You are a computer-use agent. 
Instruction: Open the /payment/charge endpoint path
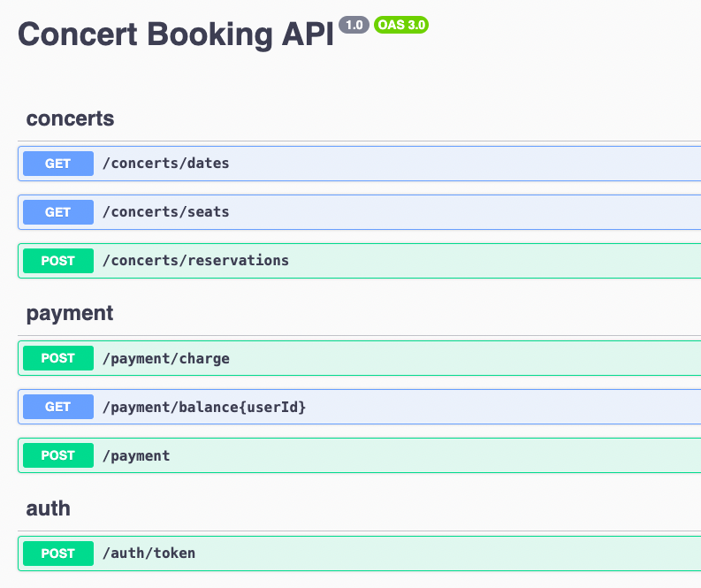(x=166, y=358)
